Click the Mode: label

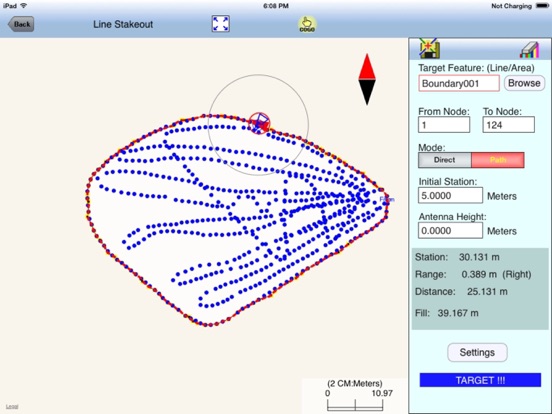point(432,147)
